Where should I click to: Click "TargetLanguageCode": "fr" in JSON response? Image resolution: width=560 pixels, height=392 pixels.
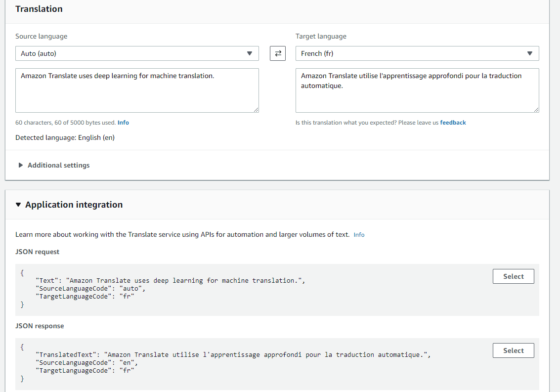tap(85, 371)
